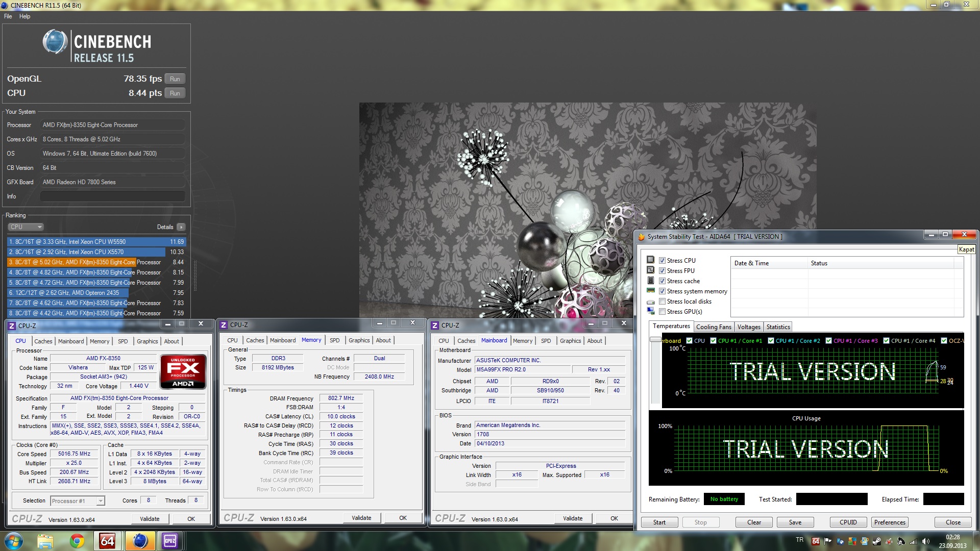Expand the Ranking Details arrow
Screen dimensions: 980x551
[x=181, y=227]
